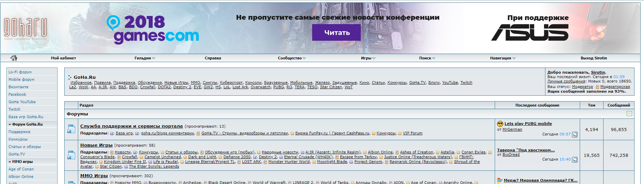Click the colored icon next to Мерж? Мировая Олимпиада

click(499, 181)
